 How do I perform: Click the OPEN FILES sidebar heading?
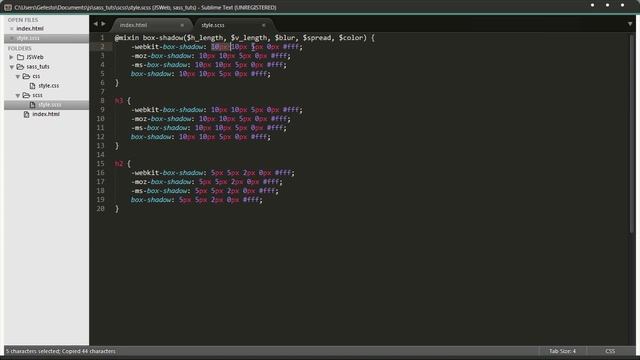click(23, 20)
